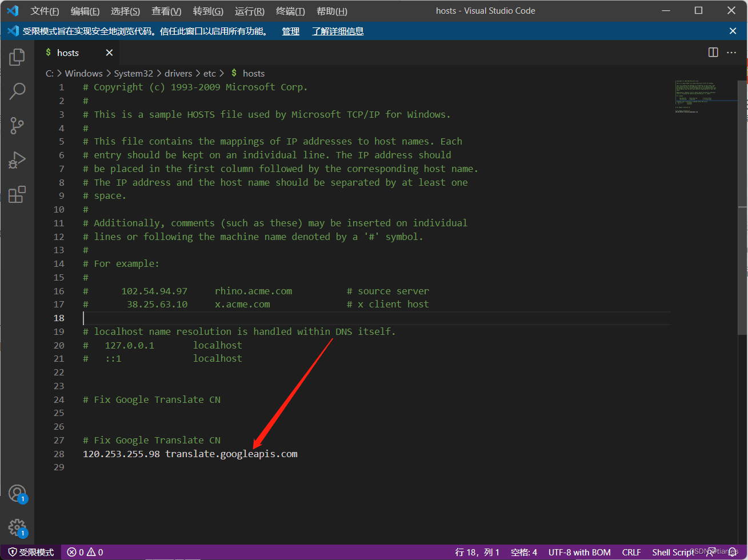Open the Run and Debug view
The height and width of the screenshot is (560, 748).
point(17,160)
